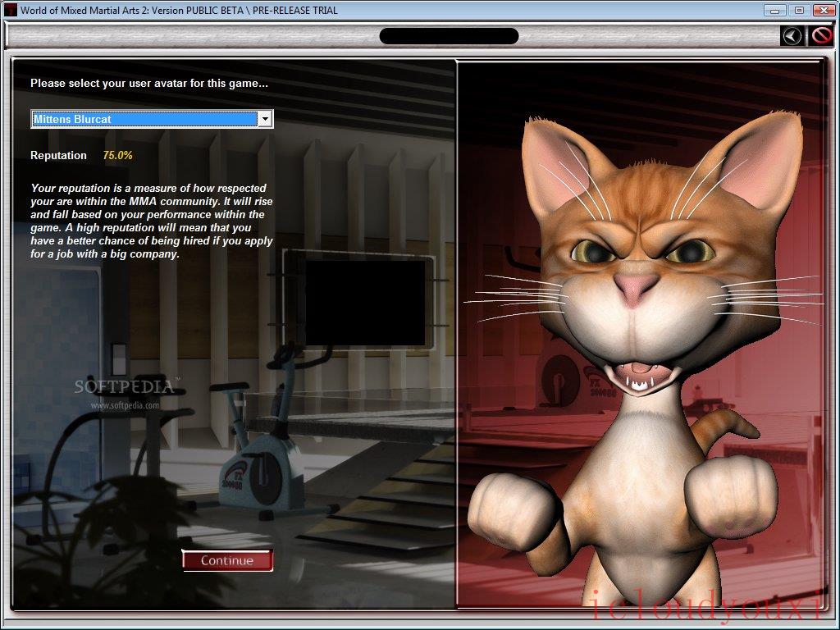Viewport: 840px width, 630px height.
Task: Close the game window with the X button
Action: [x=824, y=10]
